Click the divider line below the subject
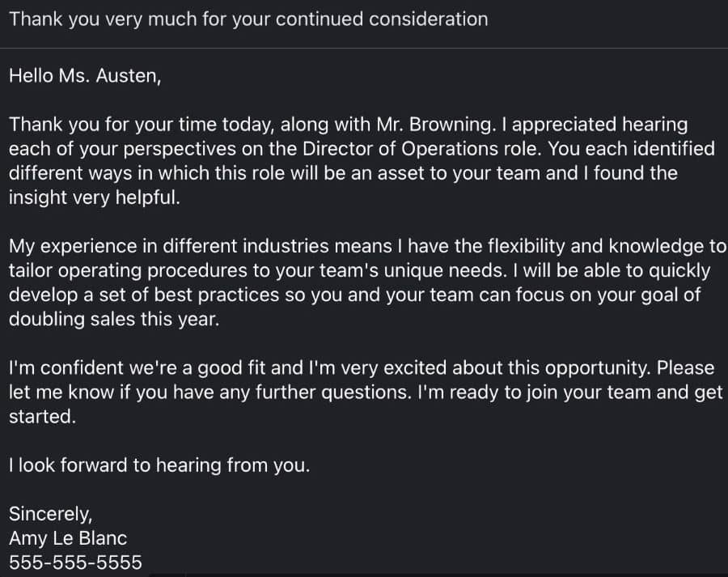Viewport: 728px width, 577px height. pos(364,48)
